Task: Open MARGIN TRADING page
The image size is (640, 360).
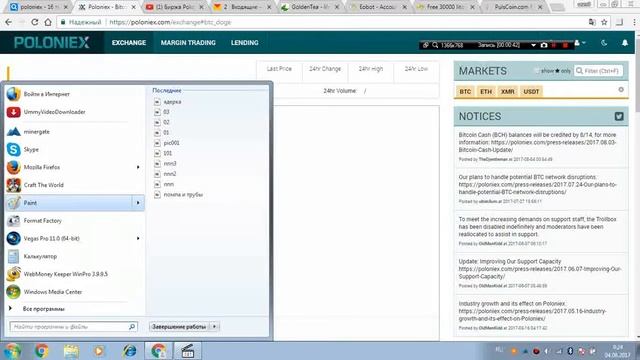Action: (188, 42)
